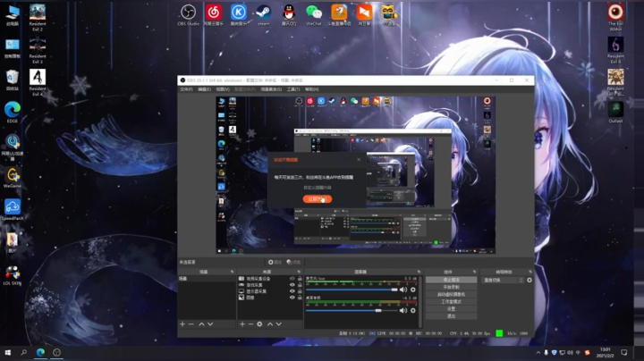Viewport: 644px width, 361px height.
Task: Open Settings from the OBS controls panel
Action: [x=452, y=309]
